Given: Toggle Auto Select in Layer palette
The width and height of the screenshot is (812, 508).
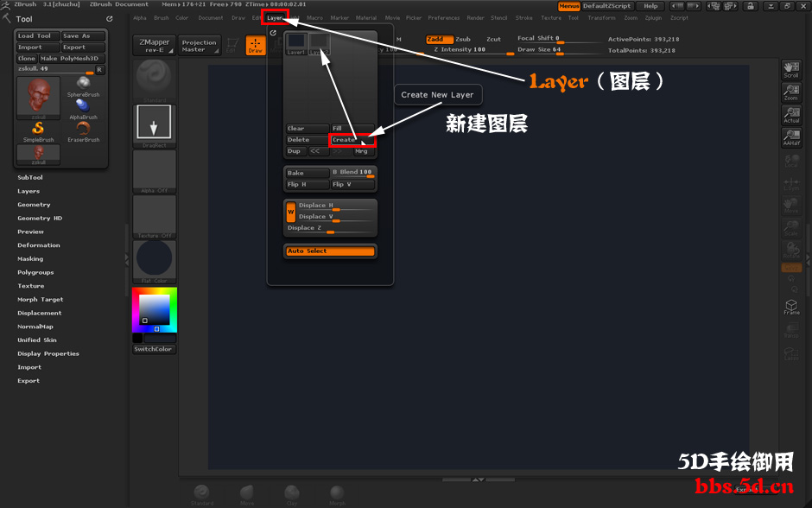Looking at the screenshot, I should tap(330, 251).
